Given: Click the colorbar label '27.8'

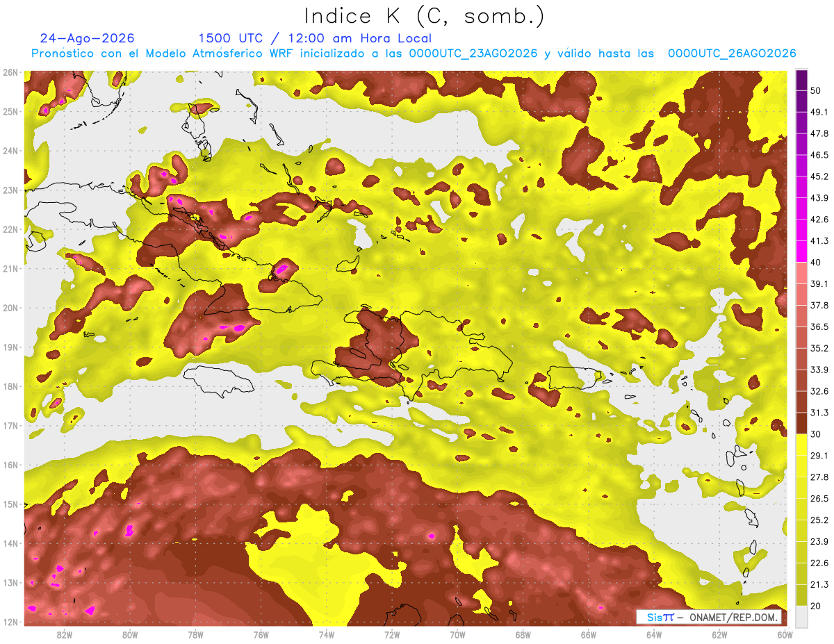Looking at the screenshot, I should [819, 477].
